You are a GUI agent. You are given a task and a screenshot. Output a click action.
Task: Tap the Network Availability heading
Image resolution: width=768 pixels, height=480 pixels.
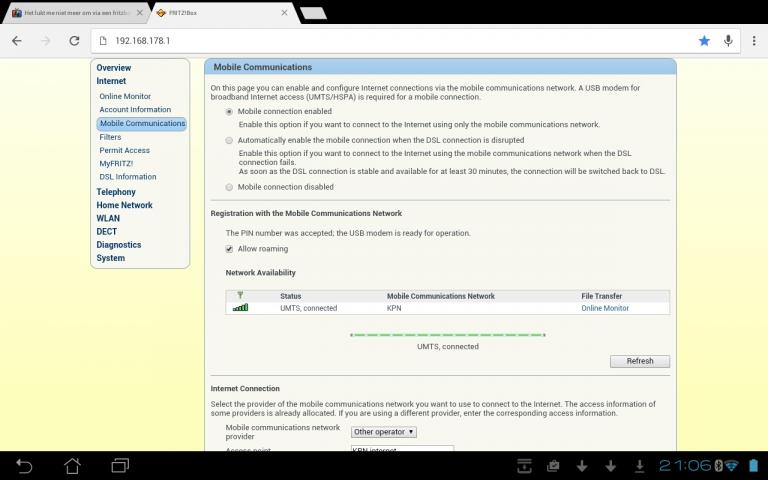261,273
